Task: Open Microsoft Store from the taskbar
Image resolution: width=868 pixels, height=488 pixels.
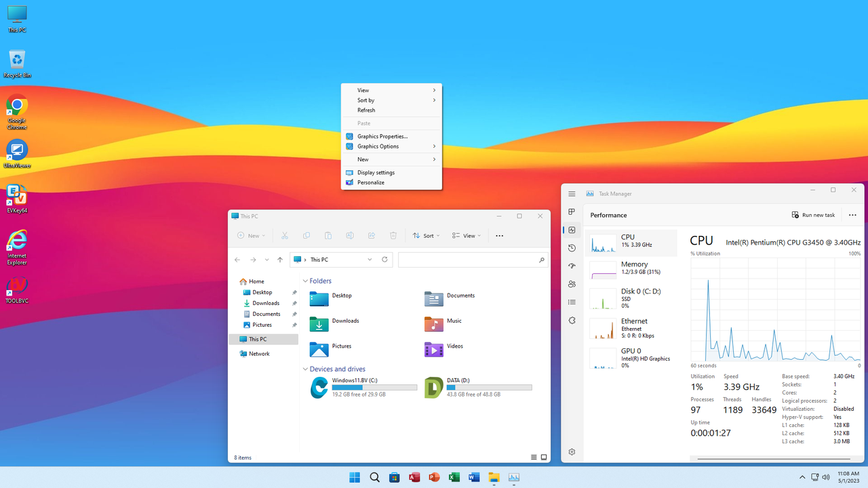Action: (394, 477)
